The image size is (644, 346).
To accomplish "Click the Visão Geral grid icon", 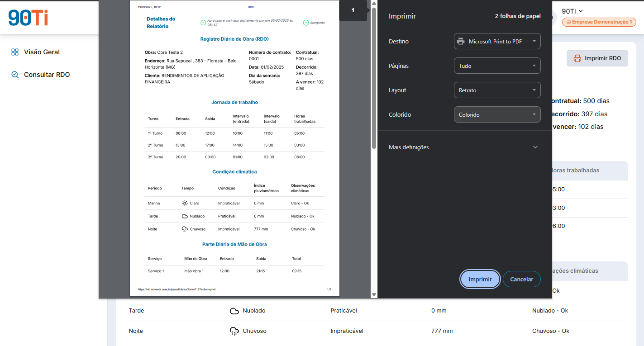I will pyautogui.click(x=15, y=52).
